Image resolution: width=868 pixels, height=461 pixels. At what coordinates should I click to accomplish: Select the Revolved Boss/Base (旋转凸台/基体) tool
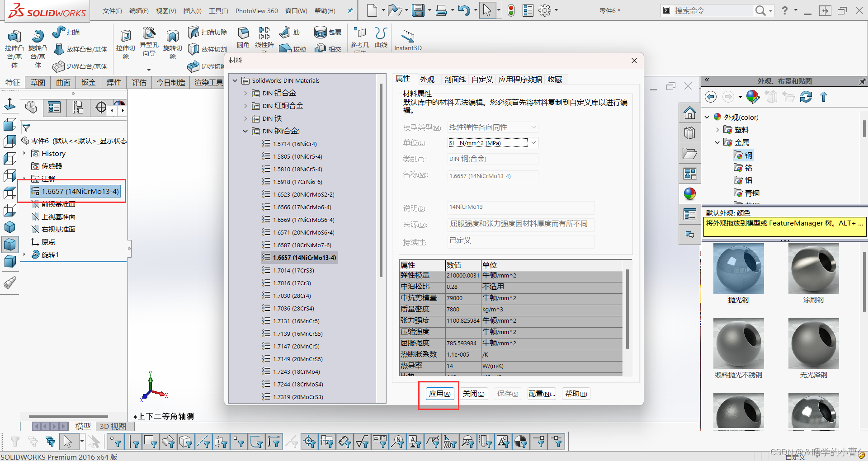tap(38, 48)
